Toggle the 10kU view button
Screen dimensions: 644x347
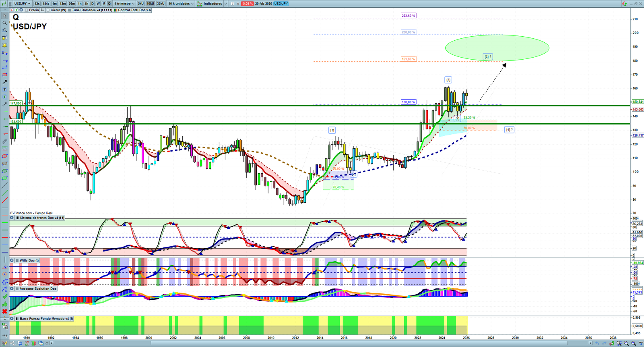[x=150, y=4]
